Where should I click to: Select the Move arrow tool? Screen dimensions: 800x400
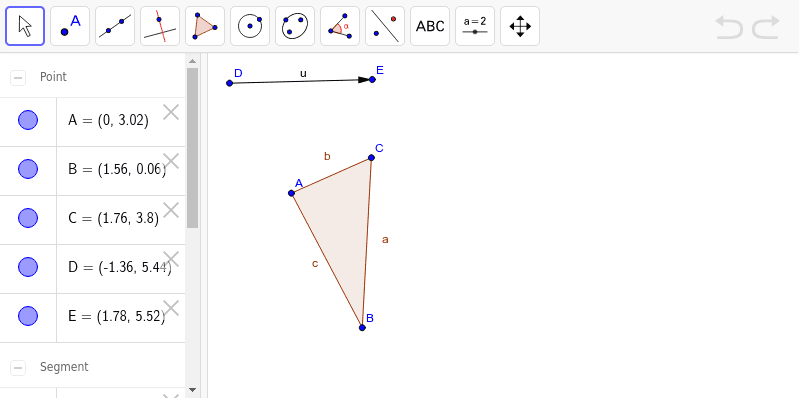point(25,26)
